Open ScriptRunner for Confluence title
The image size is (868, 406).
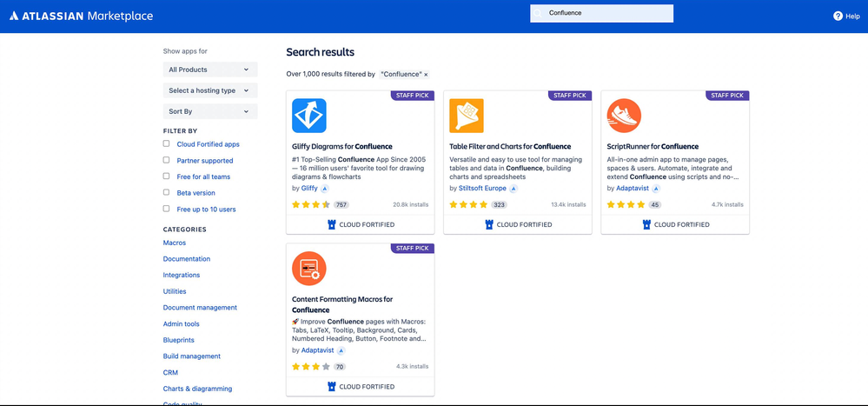[x=653, y=147]
